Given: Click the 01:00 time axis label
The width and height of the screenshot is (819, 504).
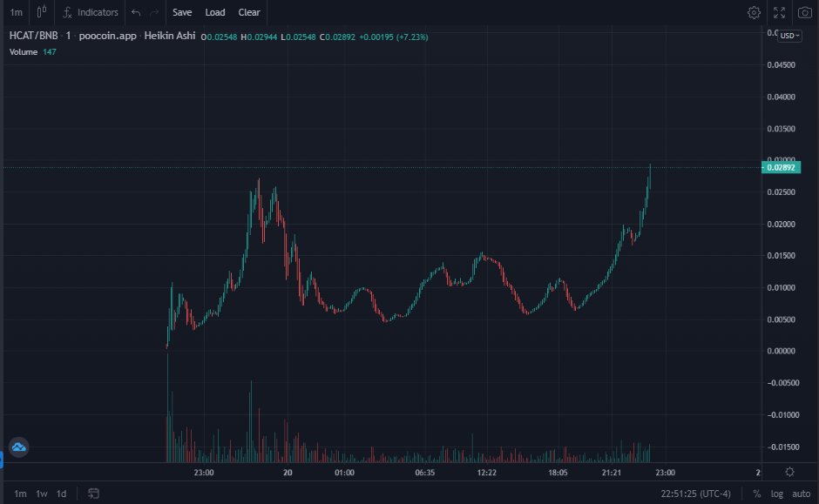Looking at the screenshot, I should click(344, 473).
